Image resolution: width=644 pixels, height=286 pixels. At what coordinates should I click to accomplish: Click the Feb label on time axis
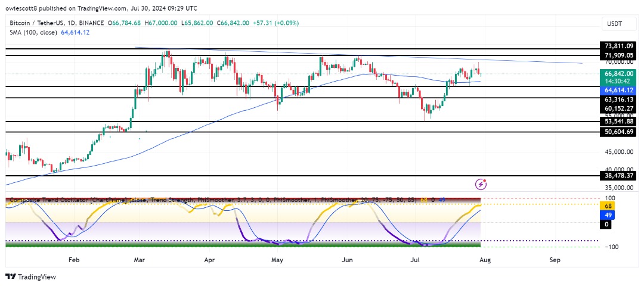click(73, 260)
